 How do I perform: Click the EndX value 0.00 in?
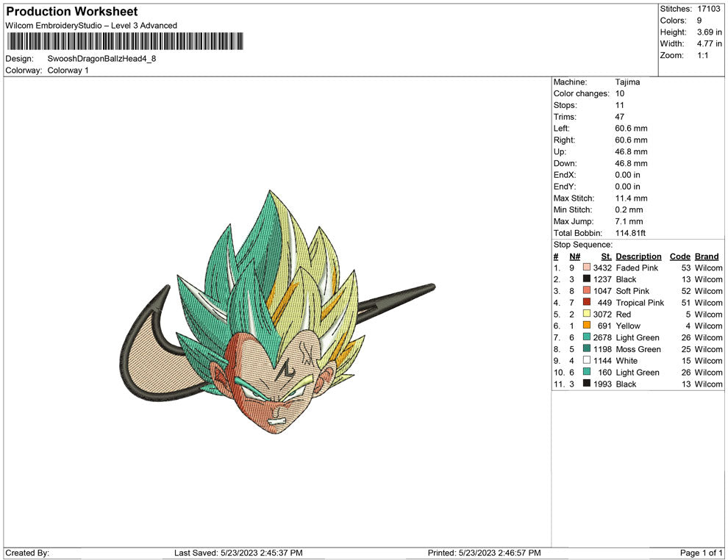pos(628,175)
